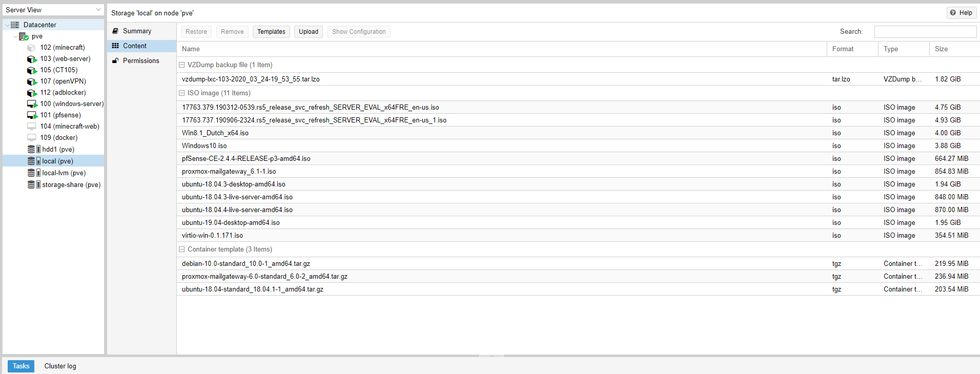Image resolution: width=980 pixels, height=374 pixels.
Task: Click the pve node icon
Action: (x=24, y=36)
